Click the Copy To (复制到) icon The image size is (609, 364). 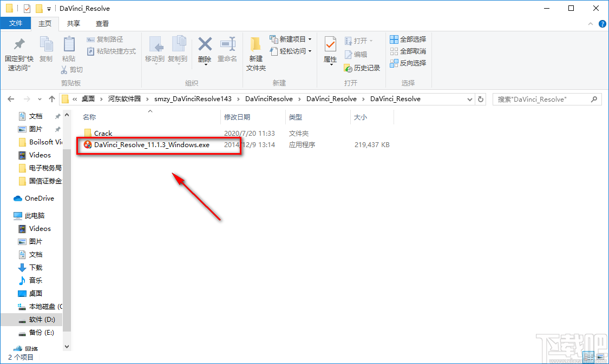(178, 44)
